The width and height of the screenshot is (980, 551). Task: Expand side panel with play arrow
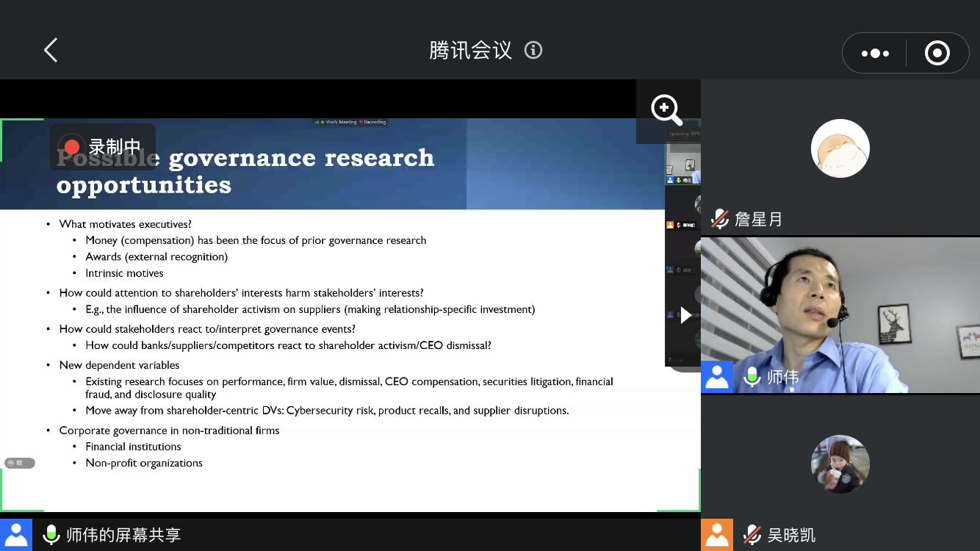(685, 315)
